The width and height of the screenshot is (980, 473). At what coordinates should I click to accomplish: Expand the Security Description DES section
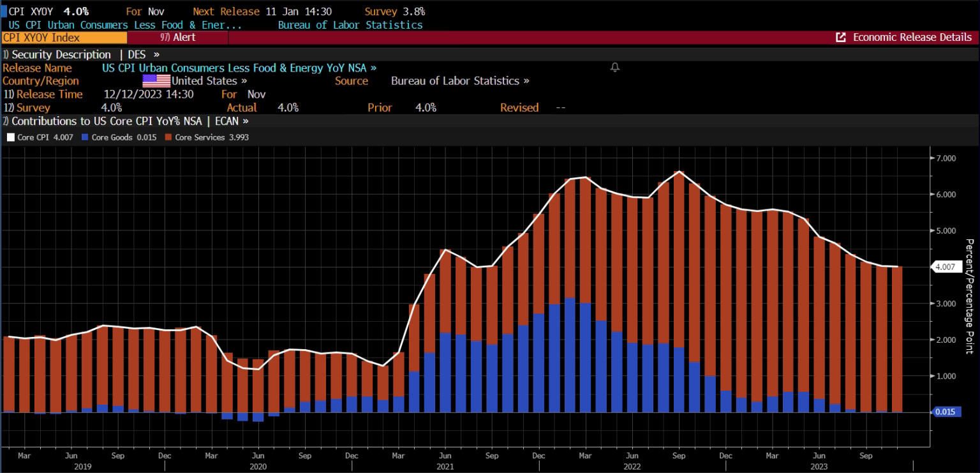click(x=82, y=55)
